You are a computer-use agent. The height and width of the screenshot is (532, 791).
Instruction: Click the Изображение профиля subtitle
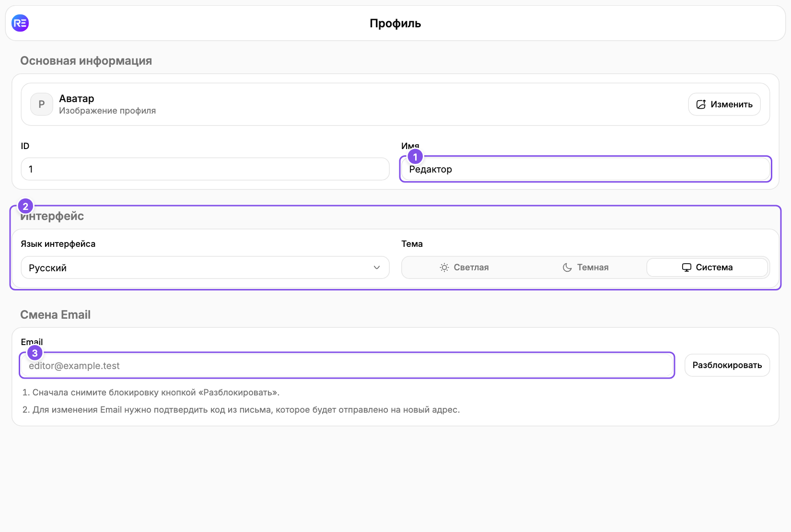click(107, 111)
